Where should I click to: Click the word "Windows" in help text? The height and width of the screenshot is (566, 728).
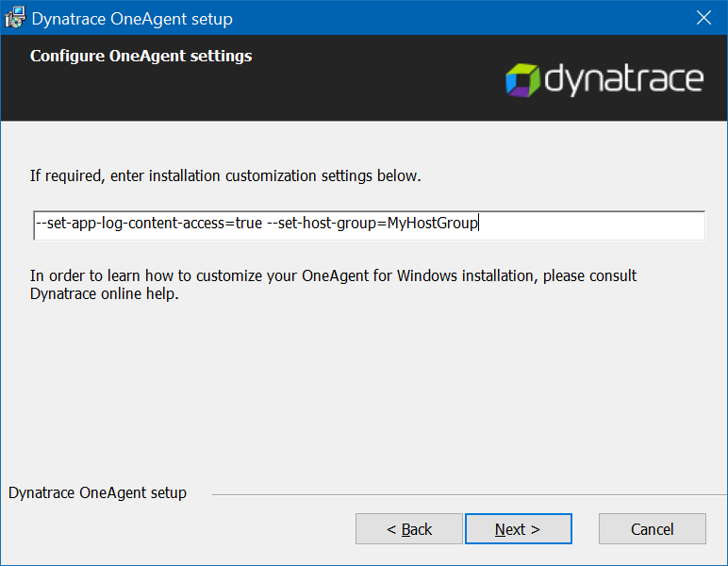click(427, 275)
